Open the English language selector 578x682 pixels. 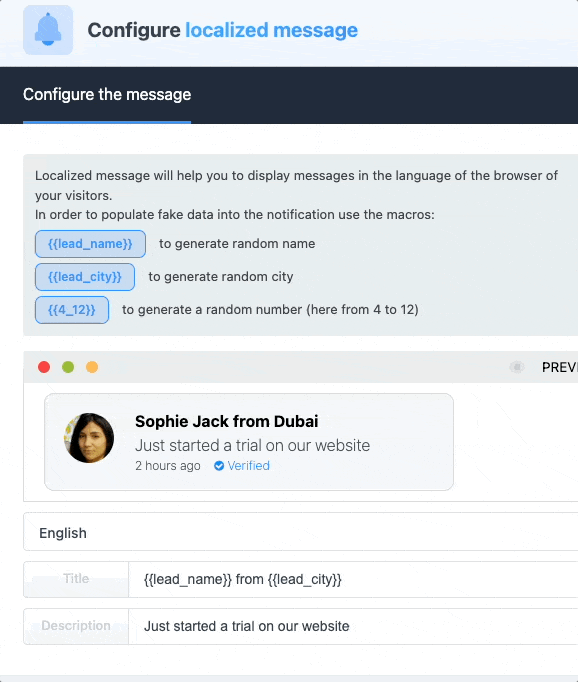point(301,532)
